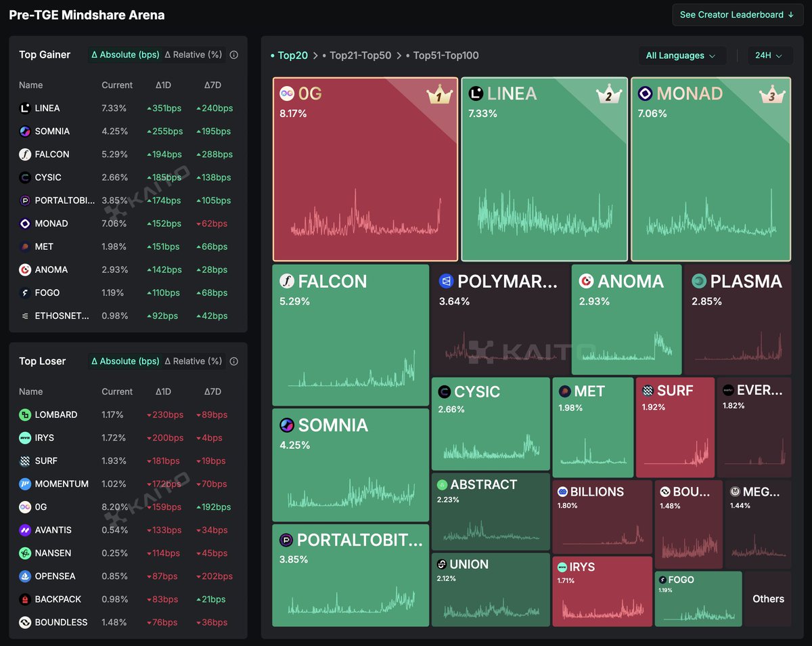Click the AVANTIS logo in Top Loser list
Image resolution: width=812 pixels, height=646 pixels.
pyautogui.click(x=25, y=530)
